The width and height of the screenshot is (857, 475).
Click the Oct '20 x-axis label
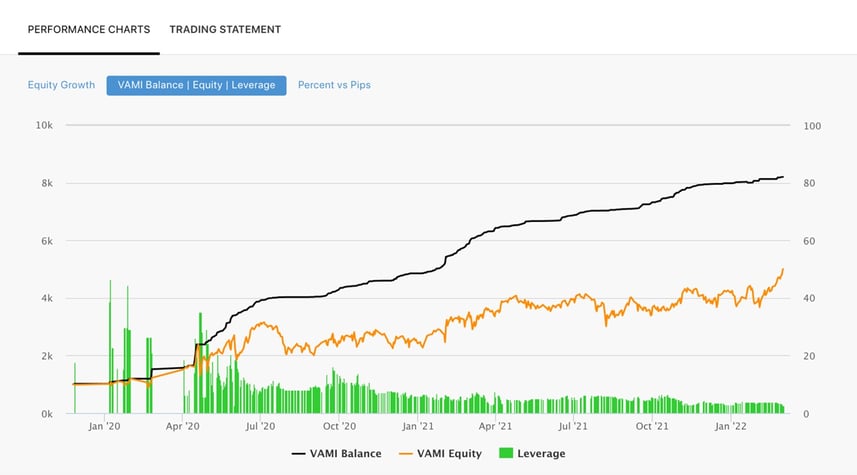pos(339,426)
